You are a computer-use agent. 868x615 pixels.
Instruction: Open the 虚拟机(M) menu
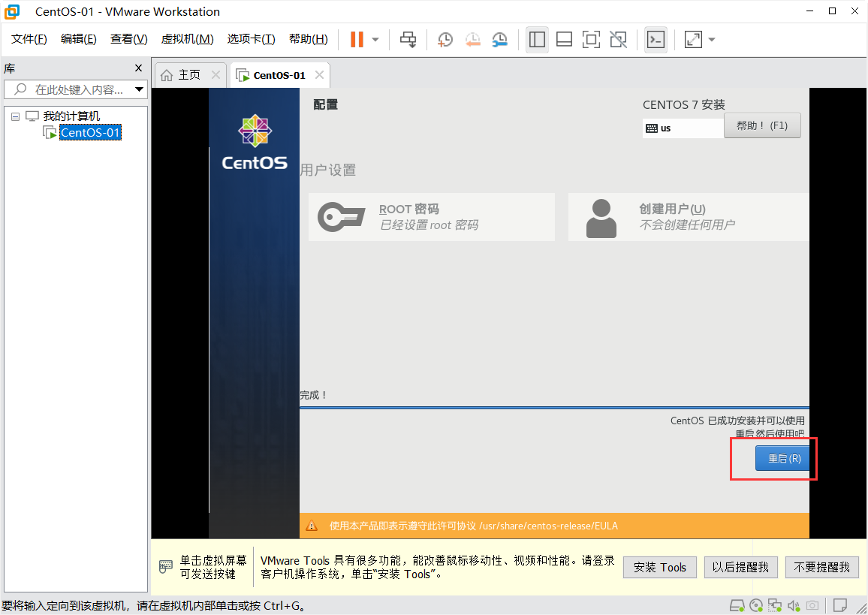coord(187,39)
